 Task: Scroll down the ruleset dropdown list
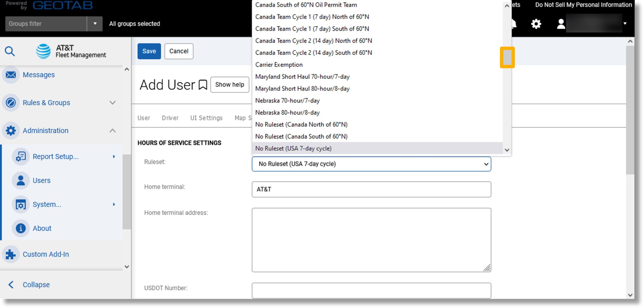507,149
